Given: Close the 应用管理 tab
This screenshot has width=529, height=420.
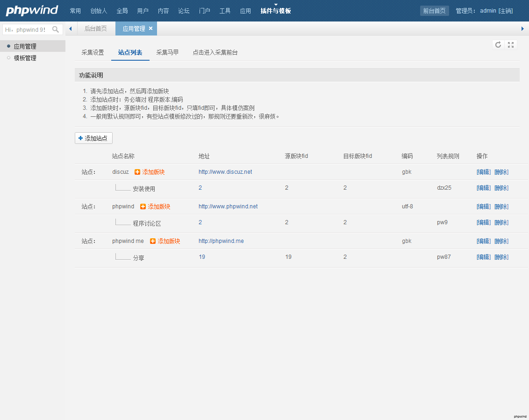Looking at the screenshot, I should [x=150, y=28].
